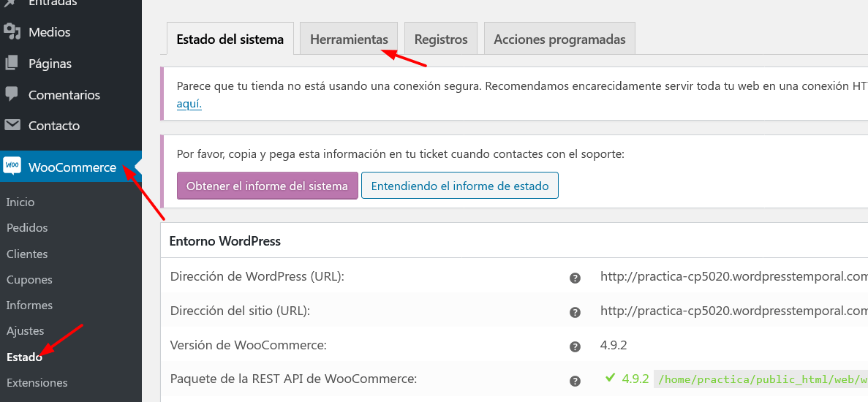Select the Estado submenu item
This screenshot has height=402, width=868.
24,357
